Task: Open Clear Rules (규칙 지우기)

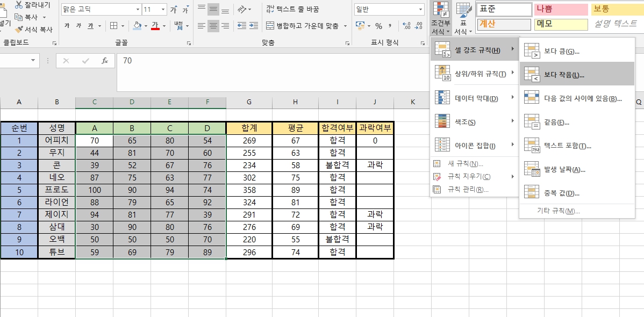Action: [474, 177]
